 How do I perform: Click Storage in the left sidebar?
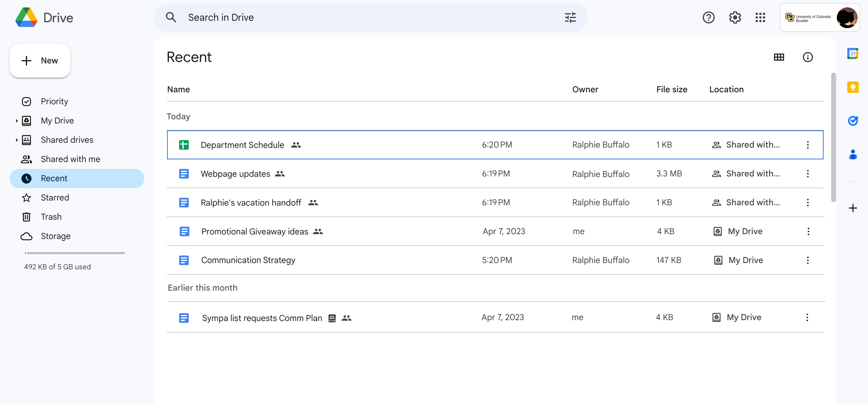[55, 236]
